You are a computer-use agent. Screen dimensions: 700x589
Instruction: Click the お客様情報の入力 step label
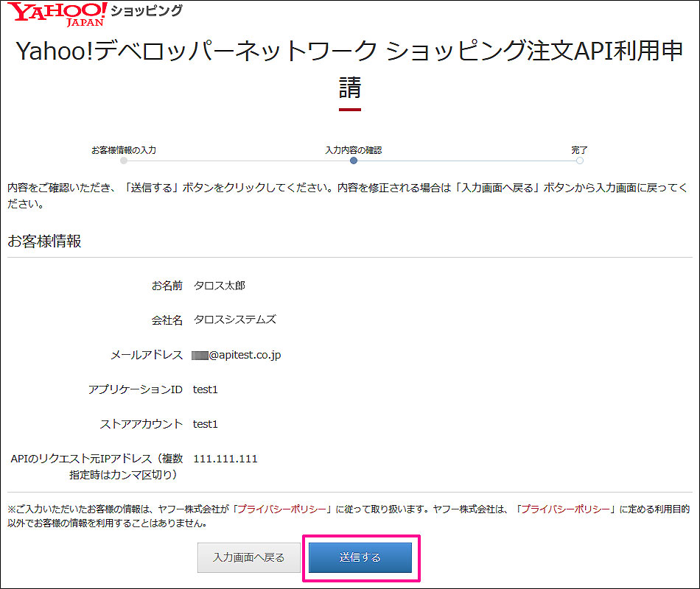pos(124,150)
